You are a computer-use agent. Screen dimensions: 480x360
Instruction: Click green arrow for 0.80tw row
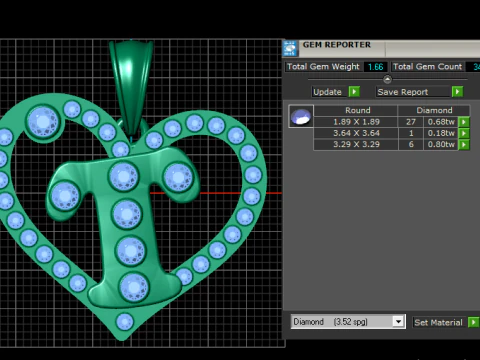[x=464, y=145]
